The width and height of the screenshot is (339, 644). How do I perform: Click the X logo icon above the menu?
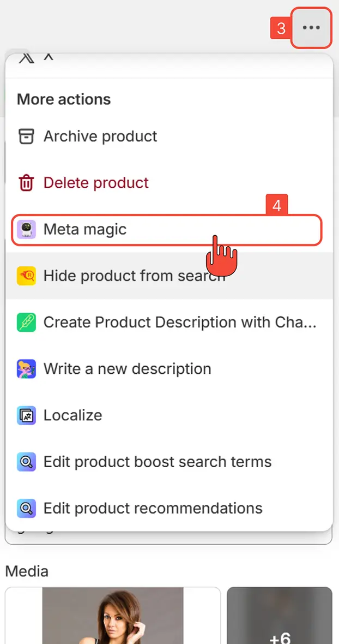tap(26, 58)
